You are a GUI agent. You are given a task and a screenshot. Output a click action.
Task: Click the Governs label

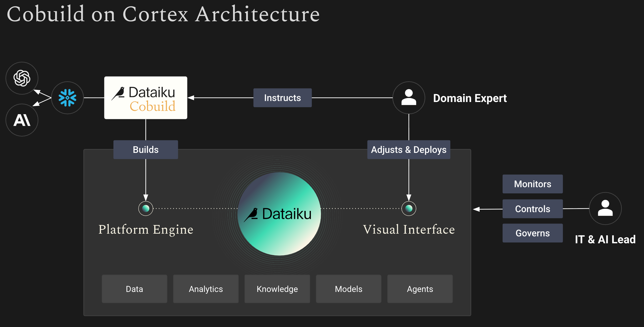pos(533,233)
